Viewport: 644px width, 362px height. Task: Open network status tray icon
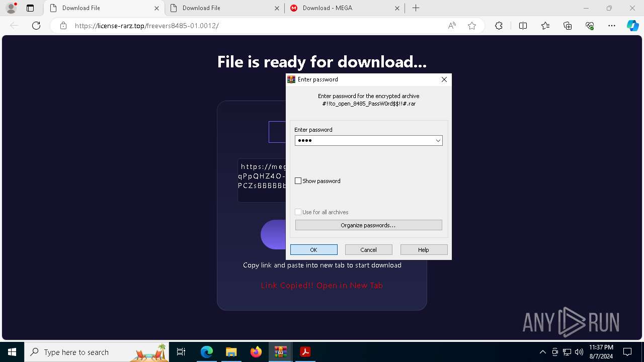[567, 352]
